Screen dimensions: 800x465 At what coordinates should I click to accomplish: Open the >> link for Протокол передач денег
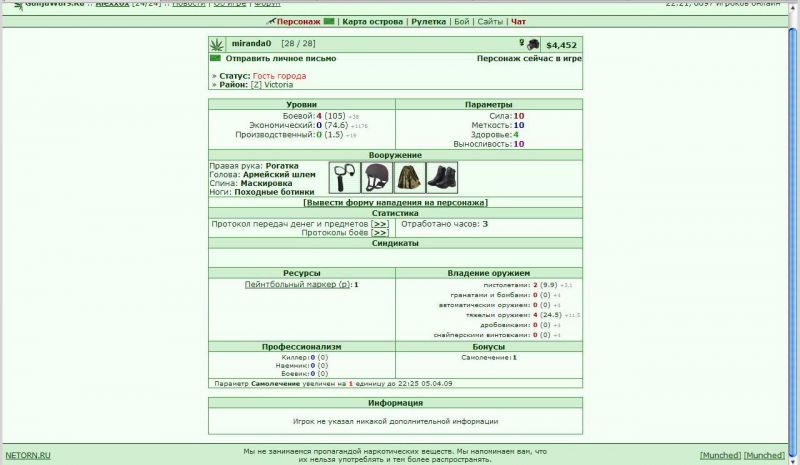pyautogui.click(x=380, y=224)
